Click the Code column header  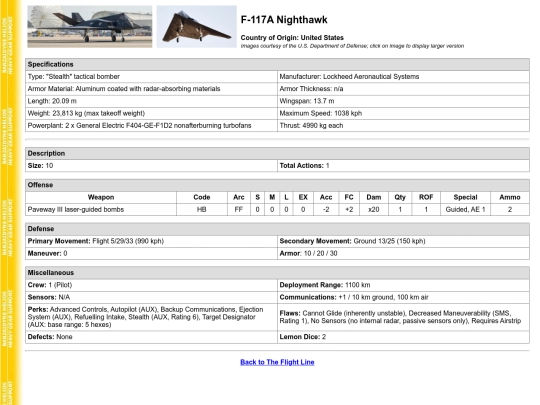pos(202,197)
